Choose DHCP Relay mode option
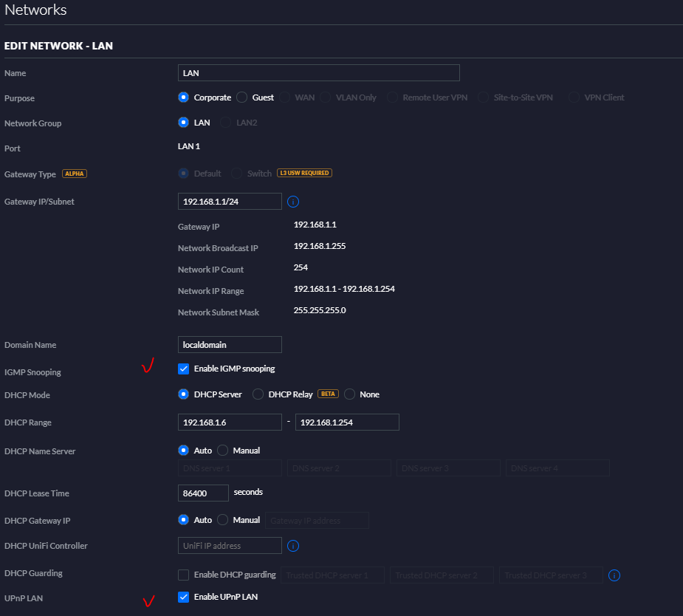Screen dimensions: 683x616 point(258,394)
